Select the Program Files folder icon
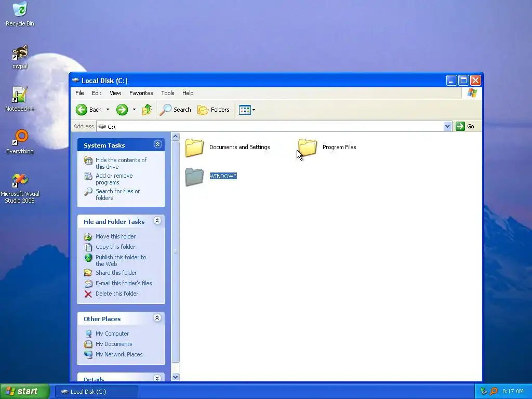532x399 pixels. [x=308, y=148]
